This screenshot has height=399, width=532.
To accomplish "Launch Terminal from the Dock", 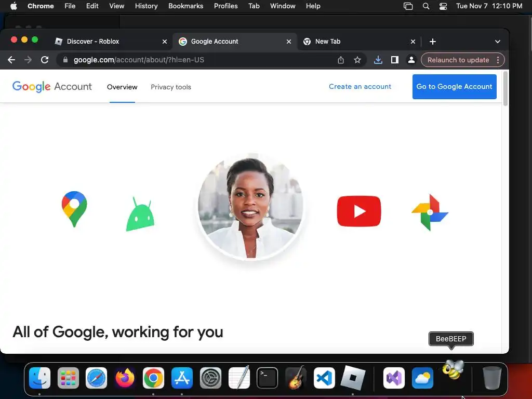I will coord(268,378).
